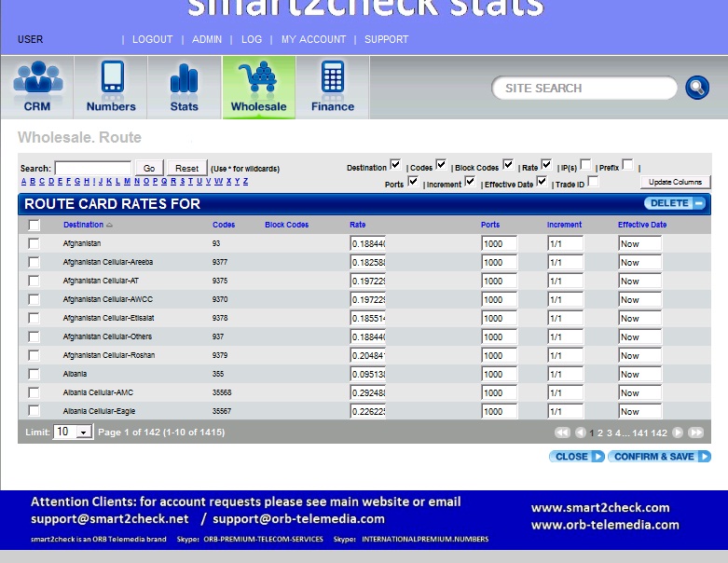Click LOGOUT in the top menu
728x563 pixels.
tap(152, 39)
